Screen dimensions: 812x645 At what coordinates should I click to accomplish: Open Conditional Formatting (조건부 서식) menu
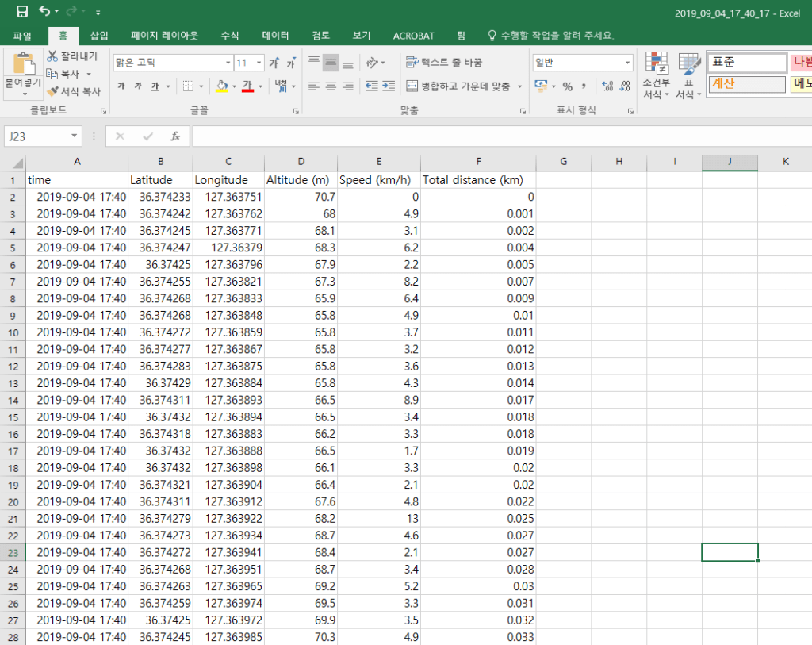click(656, 77)
